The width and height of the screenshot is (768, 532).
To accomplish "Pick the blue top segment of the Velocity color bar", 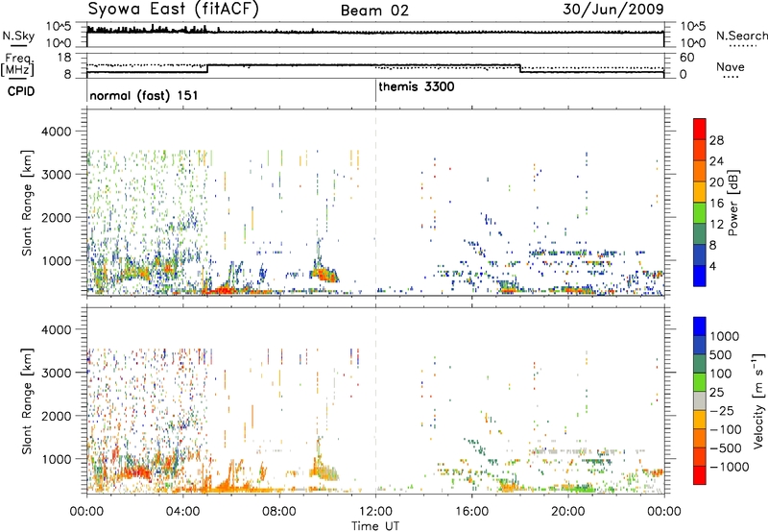I will click(700, 326).
